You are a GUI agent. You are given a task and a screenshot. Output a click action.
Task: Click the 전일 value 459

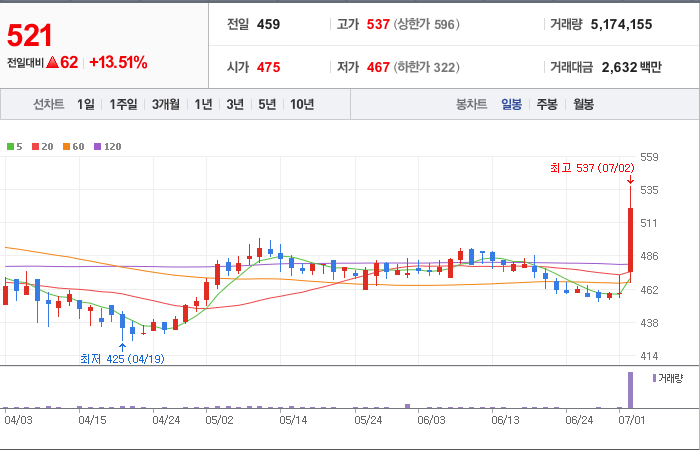coord(268,24)
